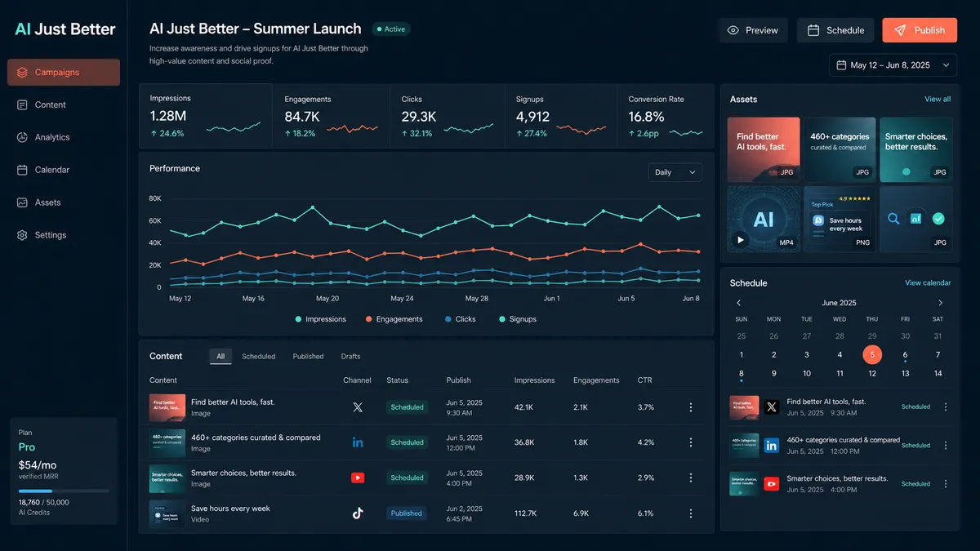Open options menu for 460+ categories table row
Screen dimensions: 980x551
(x=691, y=442)
